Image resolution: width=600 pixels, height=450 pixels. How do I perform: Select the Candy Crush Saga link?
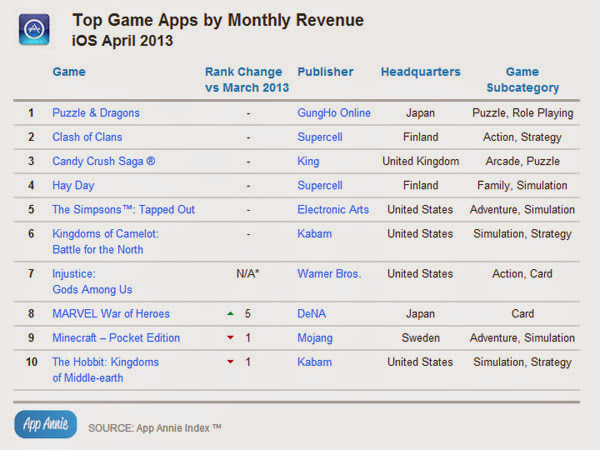point(104,161)
